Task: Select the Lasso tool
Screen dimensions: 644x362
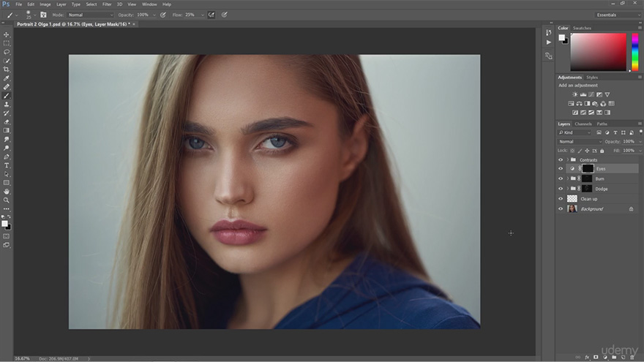Action: tap(6, 52)
